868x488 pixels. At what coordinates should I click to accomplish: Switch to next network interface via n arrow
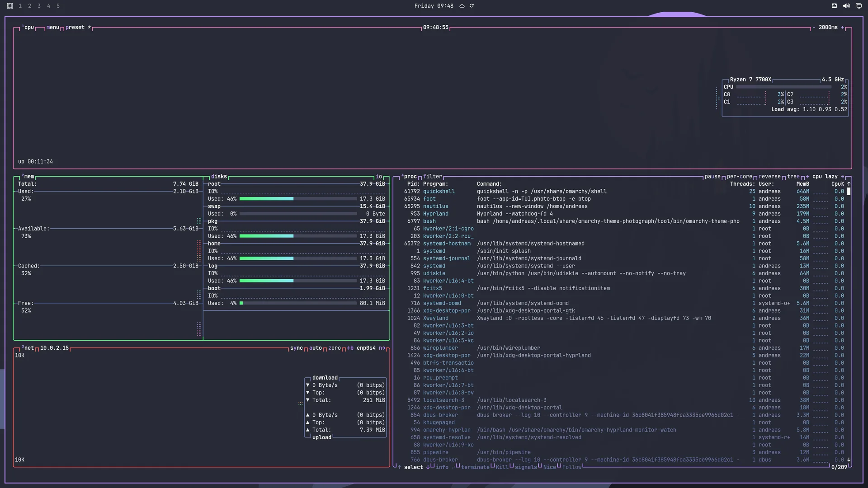coord(382,348)
